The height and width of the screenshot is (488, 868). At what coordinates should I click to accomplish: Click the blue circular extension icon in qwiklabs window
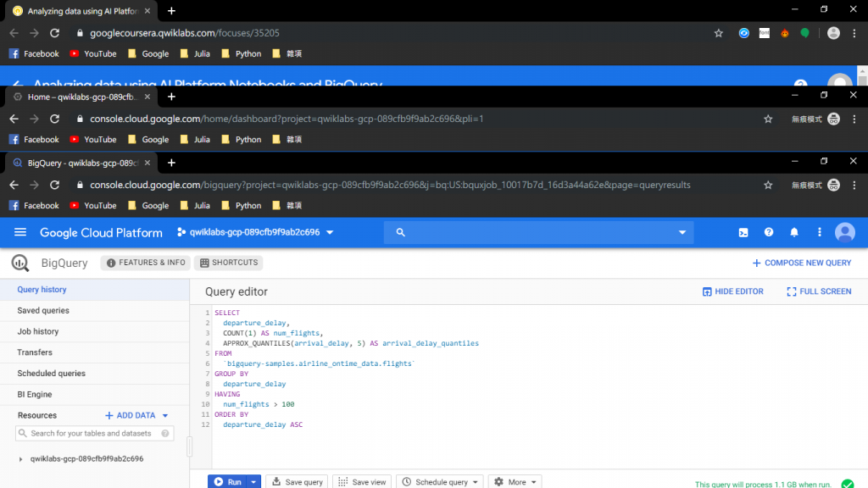point(744,33)
